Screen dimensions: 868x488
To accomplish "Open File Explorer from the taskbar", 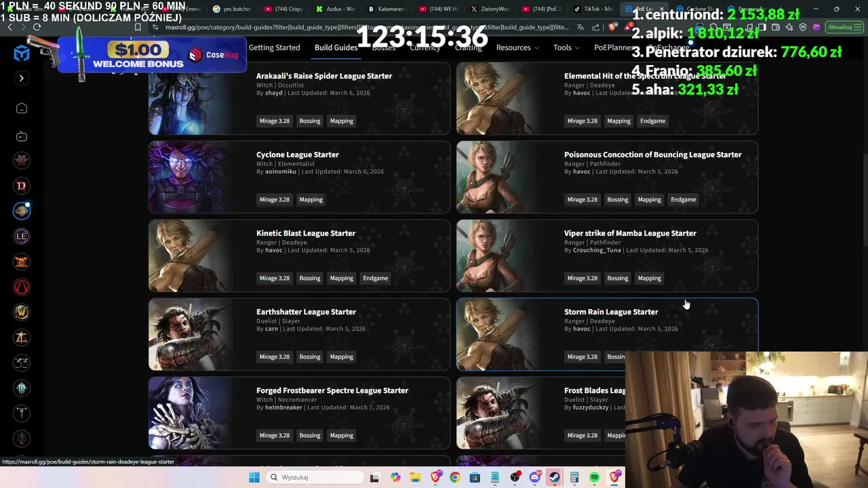I will [x=415, y=477].
